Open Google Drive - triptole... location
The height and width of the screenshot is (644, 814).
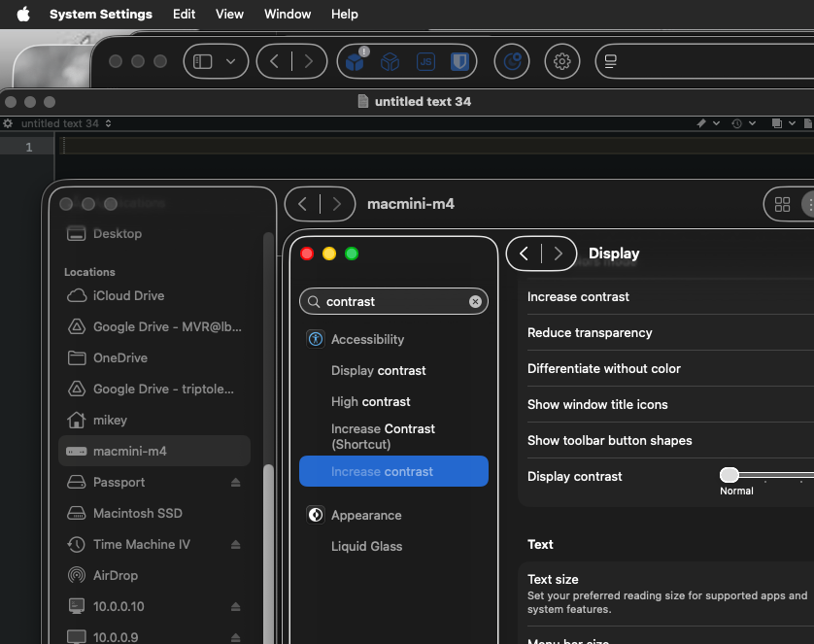click(154, 390)
